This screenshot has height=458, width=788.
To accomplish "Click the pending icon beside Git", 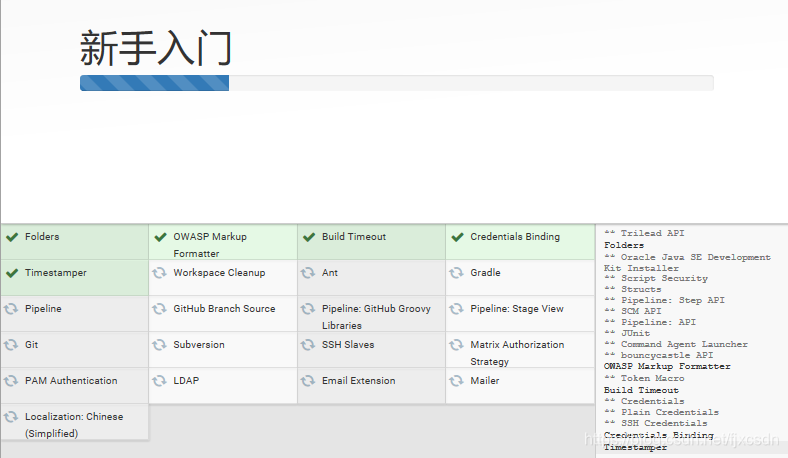I will click(11, 345).
